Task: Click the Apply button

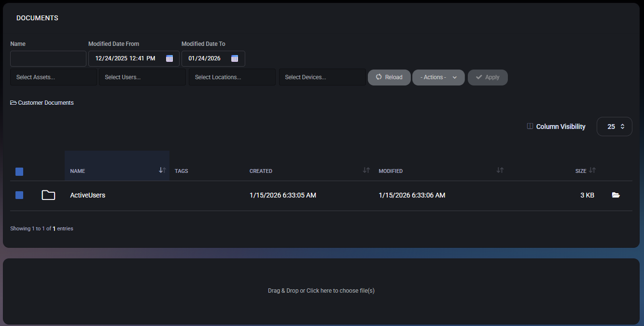Action: coord(487,77)
